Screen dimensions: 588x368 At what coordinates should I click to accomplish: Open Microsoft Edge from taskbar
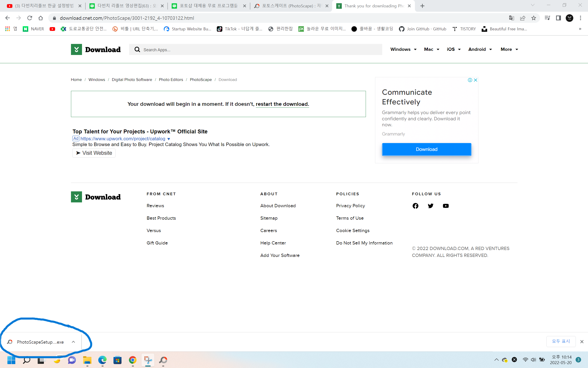click(102, 360)
